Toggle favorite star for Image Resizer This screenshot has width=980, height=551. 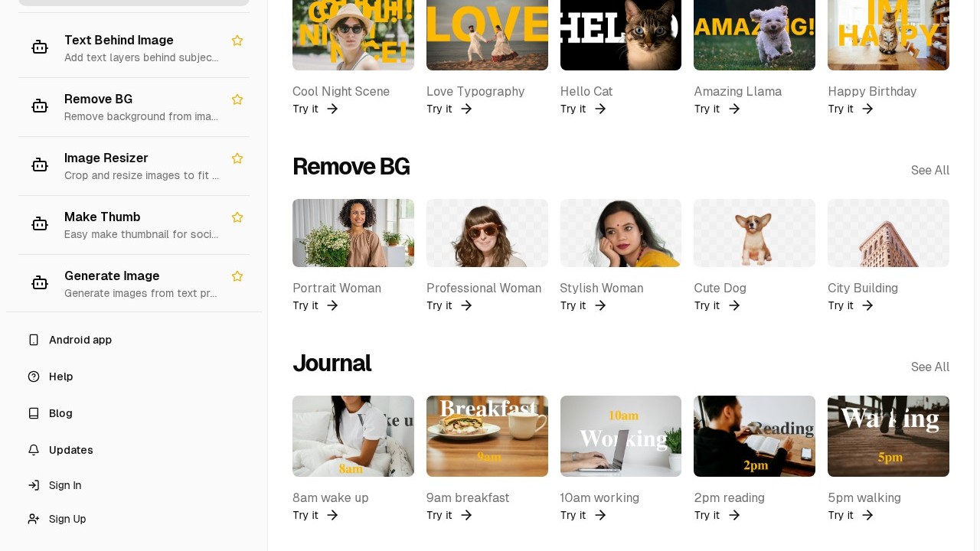click(237, 158)
